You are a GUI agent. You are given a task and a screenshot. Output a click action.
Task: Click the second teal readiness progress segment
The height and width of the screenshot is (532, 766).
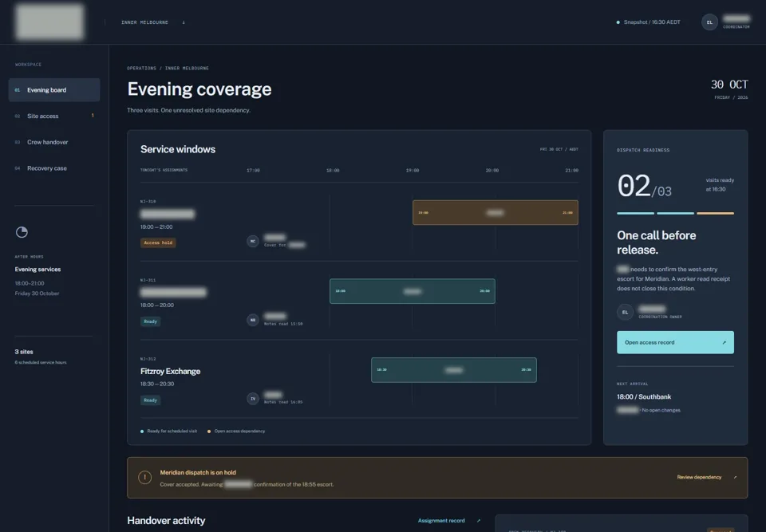(675, 214)
